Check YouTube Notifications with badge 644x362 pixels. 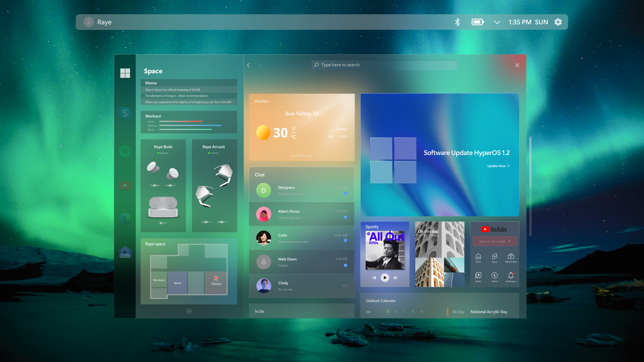tap(511, 276)
